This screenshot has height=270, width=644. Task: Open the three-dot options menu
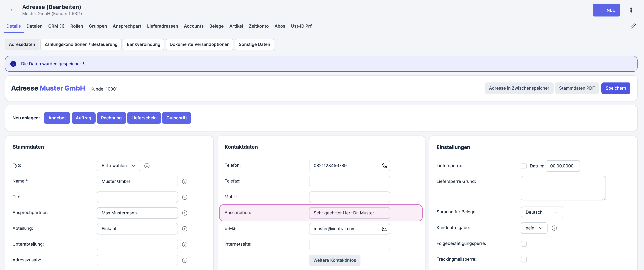coord(631,10)
